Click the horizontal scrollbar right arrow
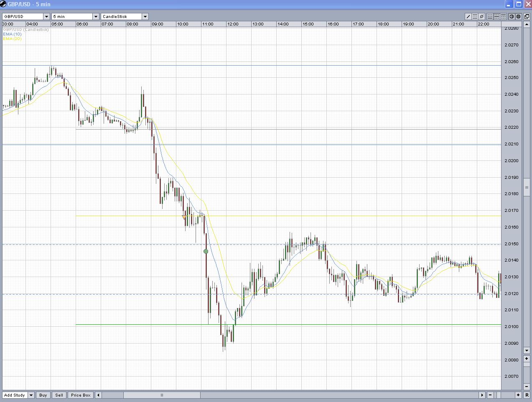532x402 pixels. click(482, 395)
